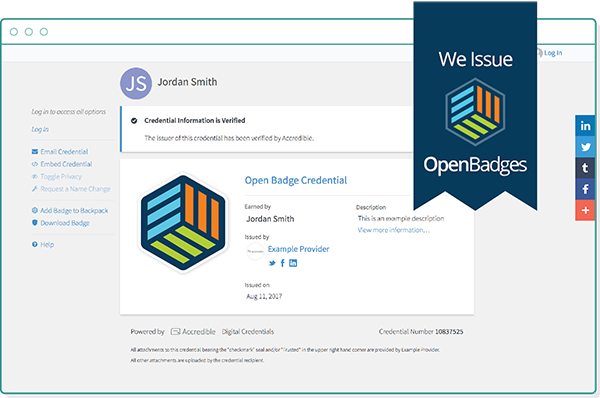The image size is (600, 398).
Task: Share credential on Twitter side button
Action: 585,147
